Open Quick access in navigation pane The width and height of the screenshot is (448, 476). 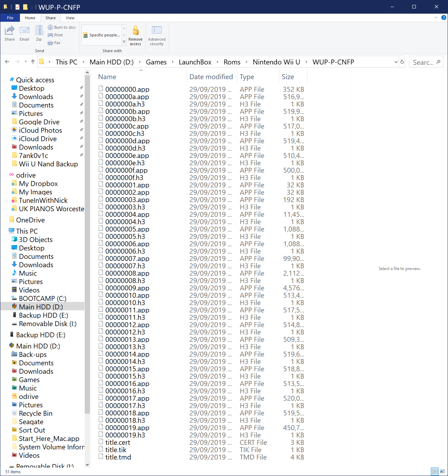pyautogui.click(x=35, y=80)
